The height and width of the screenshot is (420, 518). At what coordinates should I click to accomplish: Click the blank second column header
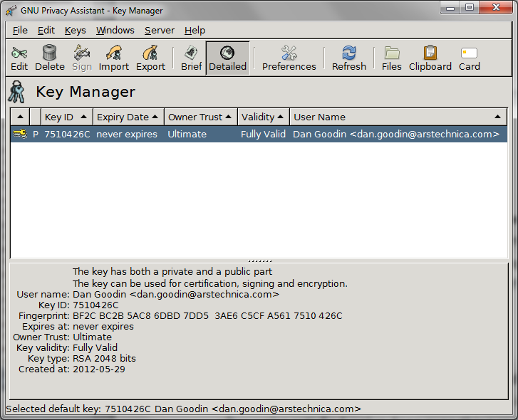[x=36, y=117]
